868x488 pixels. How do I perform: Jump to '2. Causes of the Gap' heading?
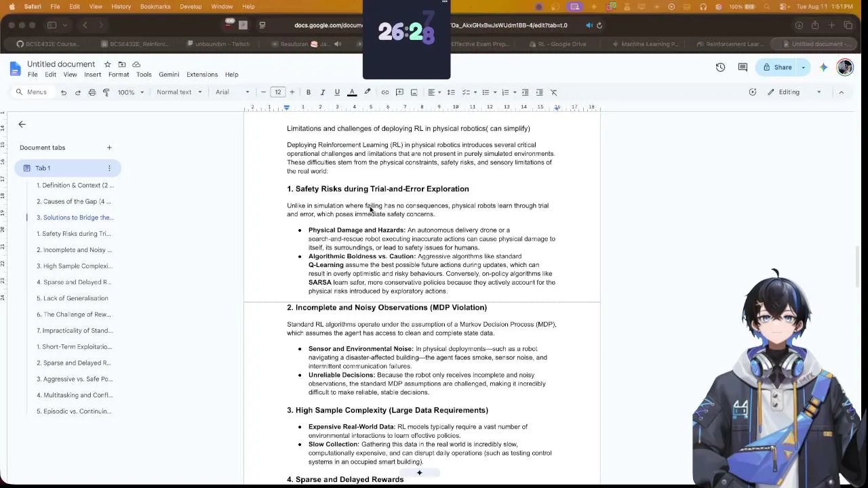point(73,201)
